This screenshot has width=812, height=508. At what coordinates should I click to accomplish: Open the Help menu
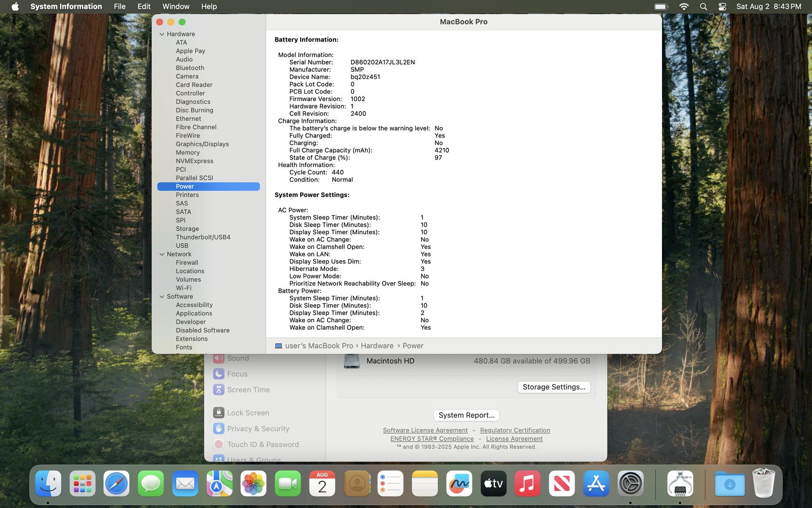(x=209, y=7)
